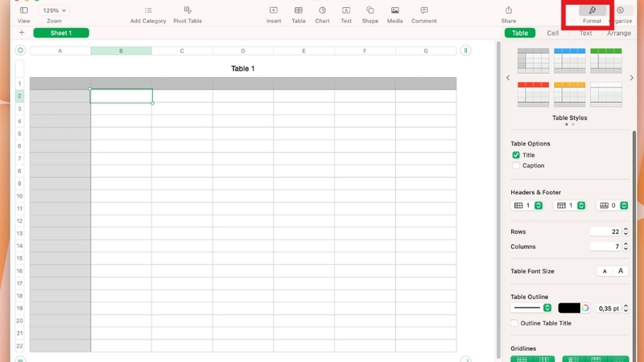Click the black outline color swatch
Viewport: 644px width, 362px height.
point(569,308)
